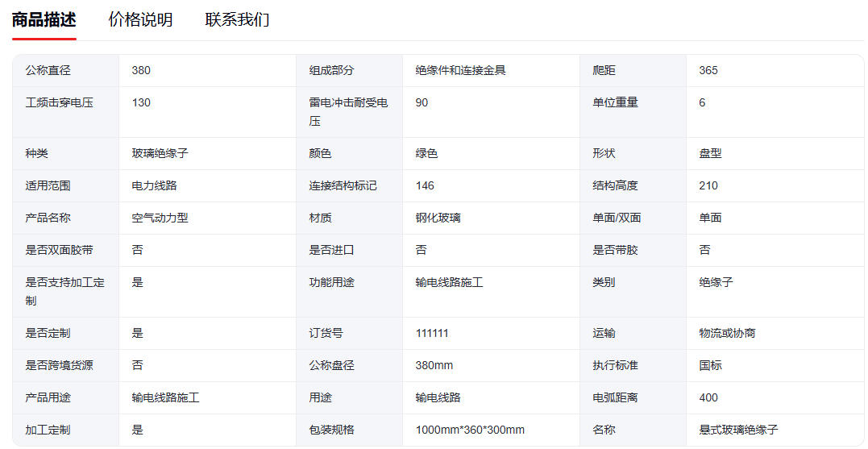Image resolution: width=868 pixels, height=449 pixels.
Task: Click the 绿色 color value
Action: click(x=426, y=153)
